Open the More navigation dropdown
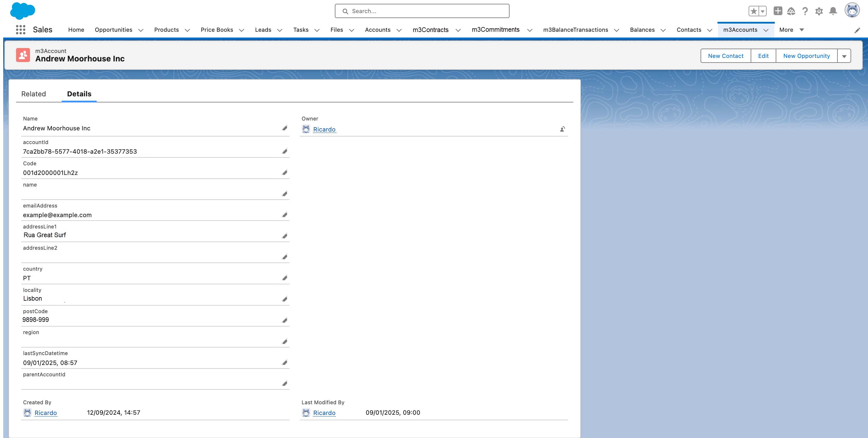Viewport: 868px width, 438px height. point(791,30)
